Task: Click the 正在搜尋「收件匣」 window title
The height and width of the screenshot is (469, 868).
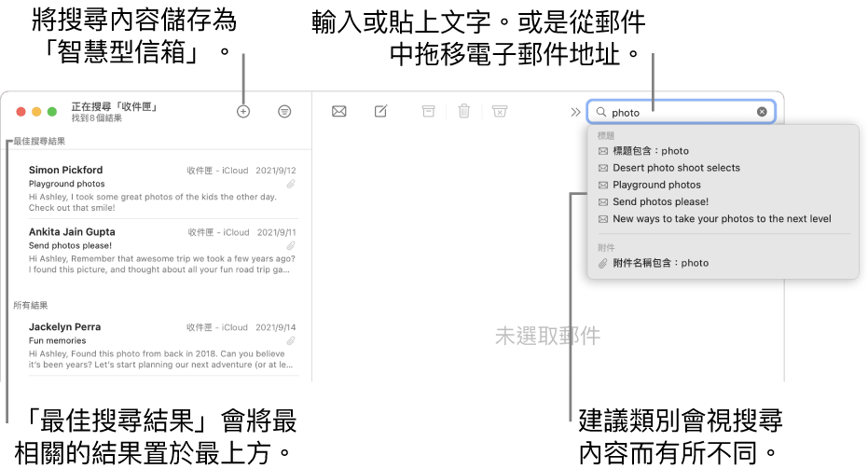Action: (x=114, y=106)
